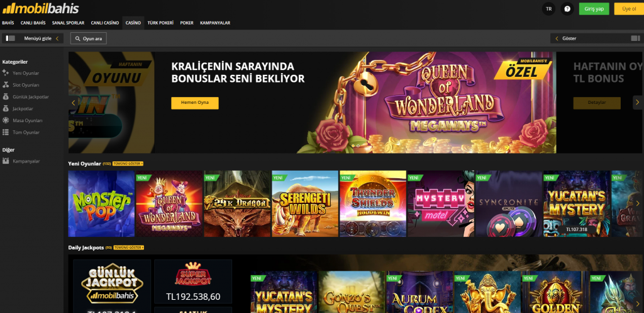644x313 pixels.
Task: Click the Masa Oyunları chip icon
Action: pyautogui.click(x=5, y=120)
